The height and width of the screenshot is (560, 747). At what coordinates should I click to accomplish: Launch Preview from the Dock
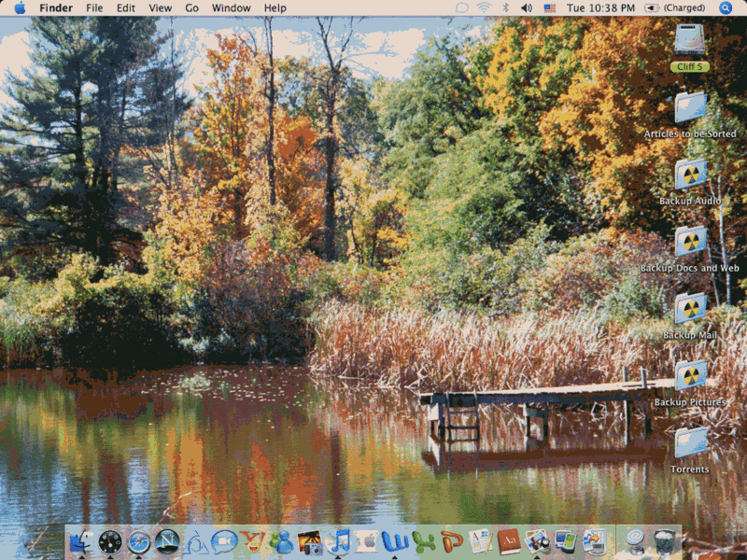pyautogui.click(x=538, y=541)
